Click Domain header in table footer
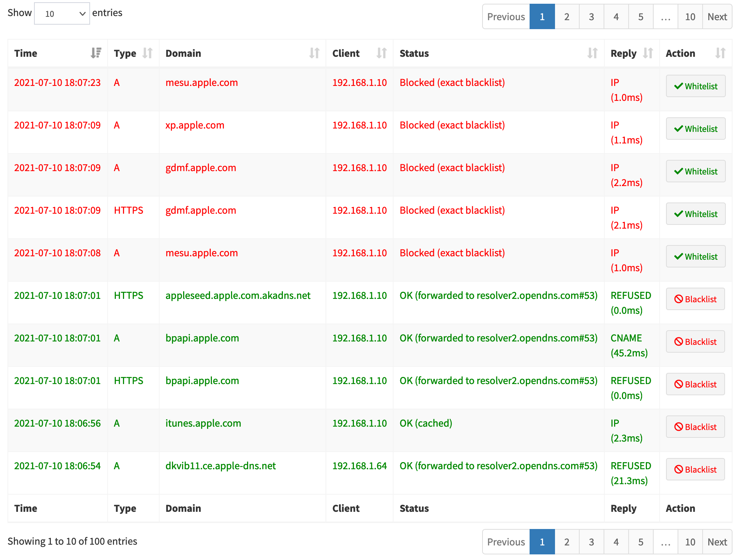 tap(184, 508)
